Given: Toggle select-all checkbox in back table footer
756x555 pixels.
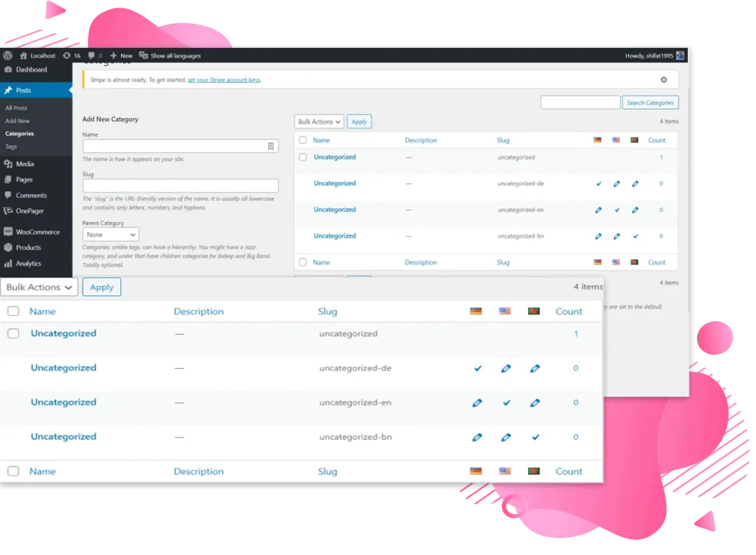Looking at the screenshot, I should (x=303, y=262).
